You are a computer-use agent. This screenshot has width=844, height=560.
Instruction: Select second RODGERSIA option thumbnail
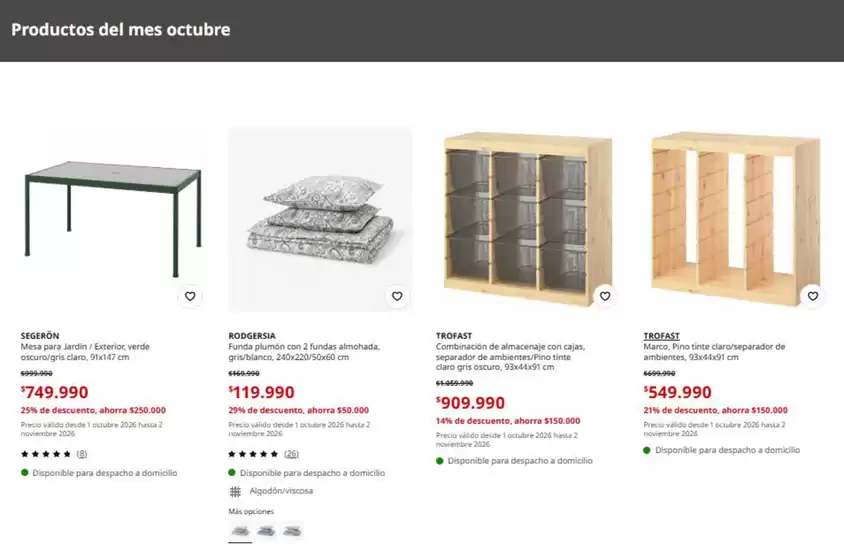pyautogui.click(x=266, y=531)
